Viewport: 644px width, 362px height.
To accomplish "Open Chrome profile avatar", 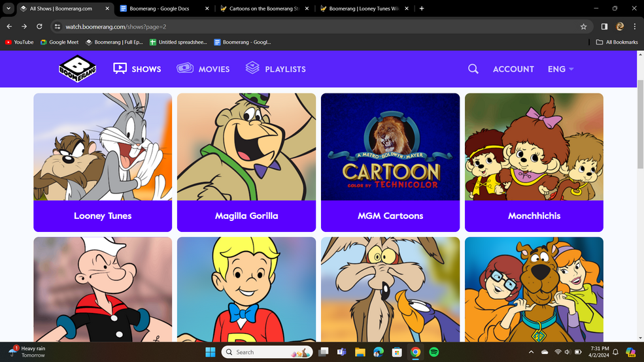I will (620, 26).
